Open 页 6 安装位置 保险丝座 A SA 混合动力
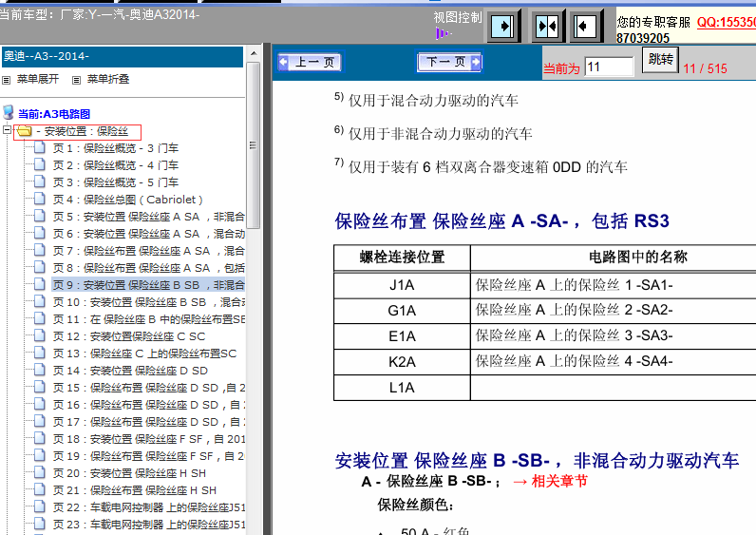The height and width of the screenshot is (535, 756). pos(148,234)
